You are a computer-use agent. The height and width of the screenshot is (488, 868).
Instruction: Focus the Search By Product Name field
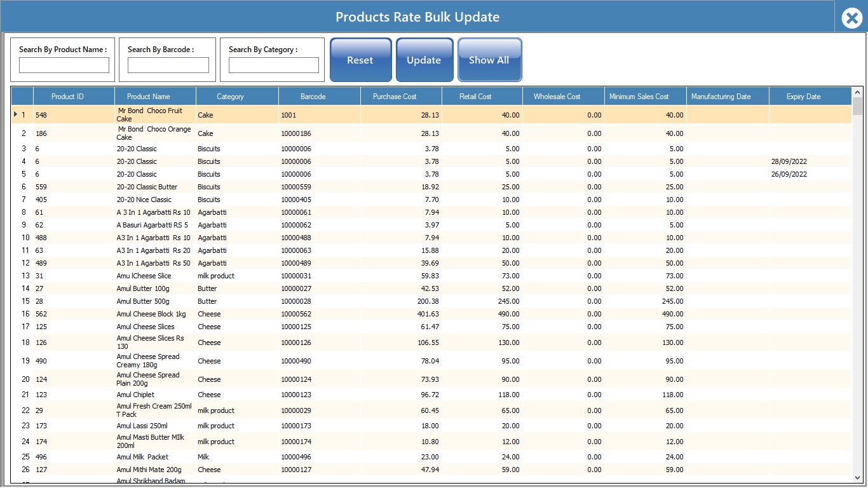pyautogui.click(x=64, y=65)
